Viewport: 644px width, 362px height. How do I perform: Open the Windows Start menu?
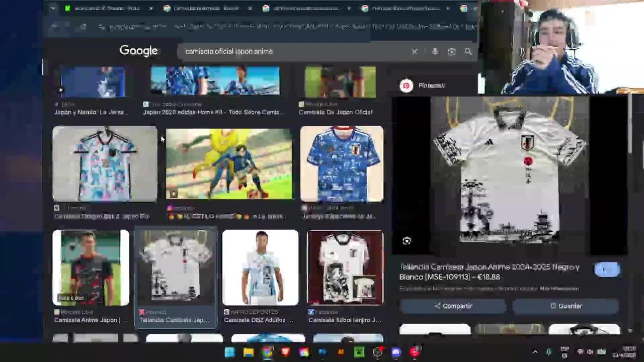tap(229, 352)
